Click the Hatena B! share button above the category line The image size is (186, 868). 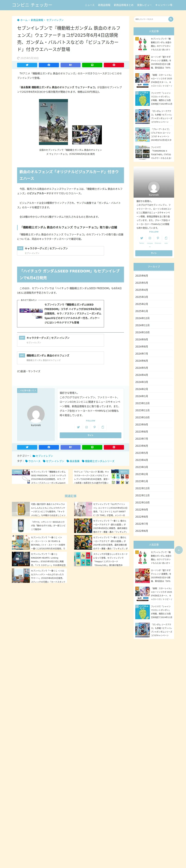click(70, 447)
